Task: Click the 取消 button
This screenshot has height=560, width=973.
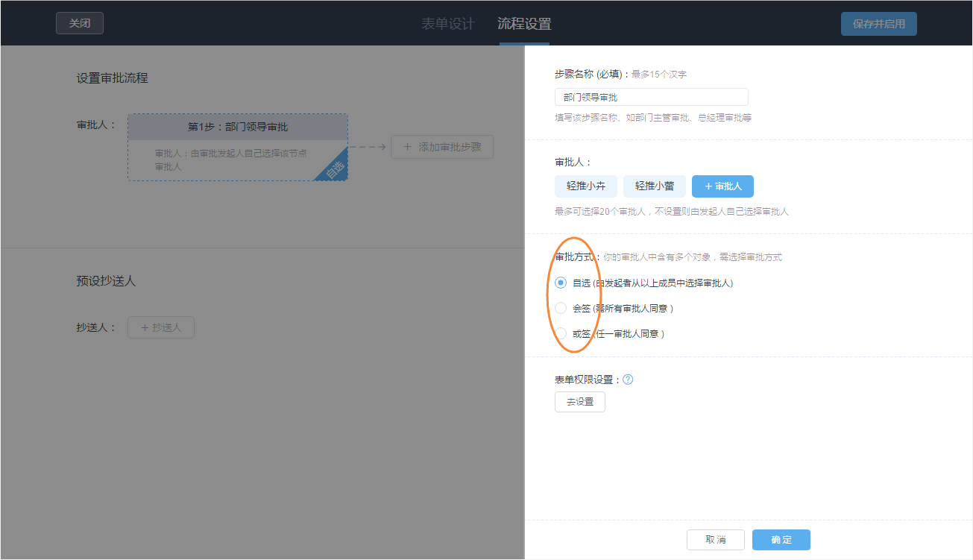Action: [715, 539]
